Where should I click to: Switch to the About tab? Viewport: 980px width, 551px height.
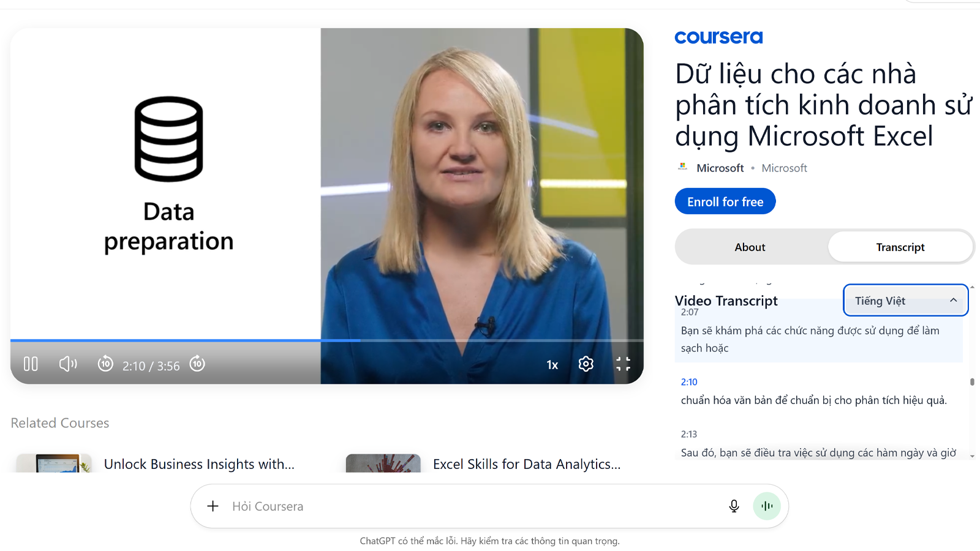click(x=750, y=247)
